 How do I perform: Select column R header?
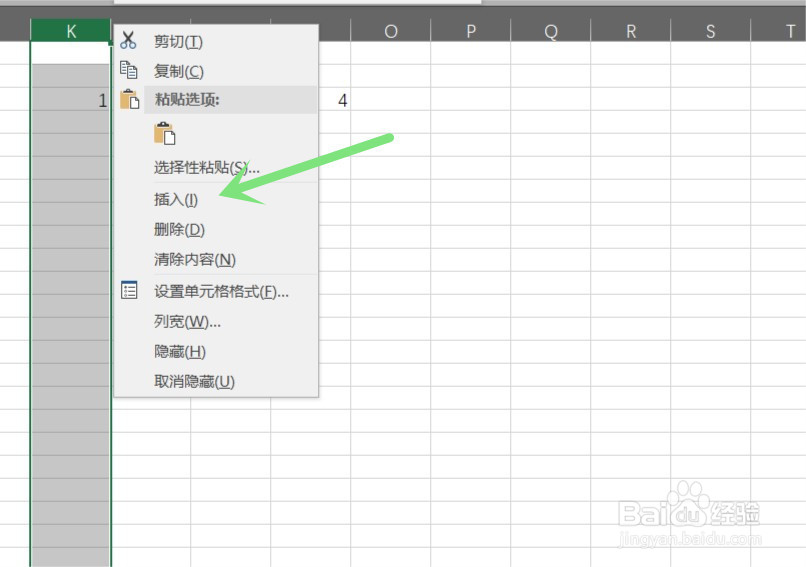tap(631, 31)
